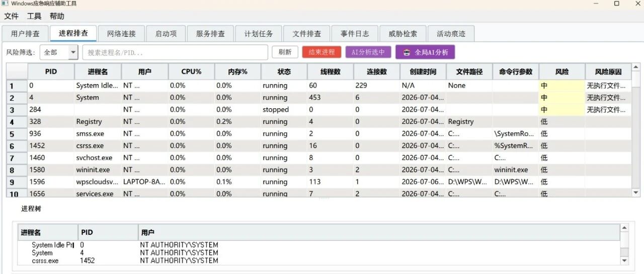Click the process tree PID header
Screen dimensions: 644x274
pyautogui.click(x=108, y=232)
